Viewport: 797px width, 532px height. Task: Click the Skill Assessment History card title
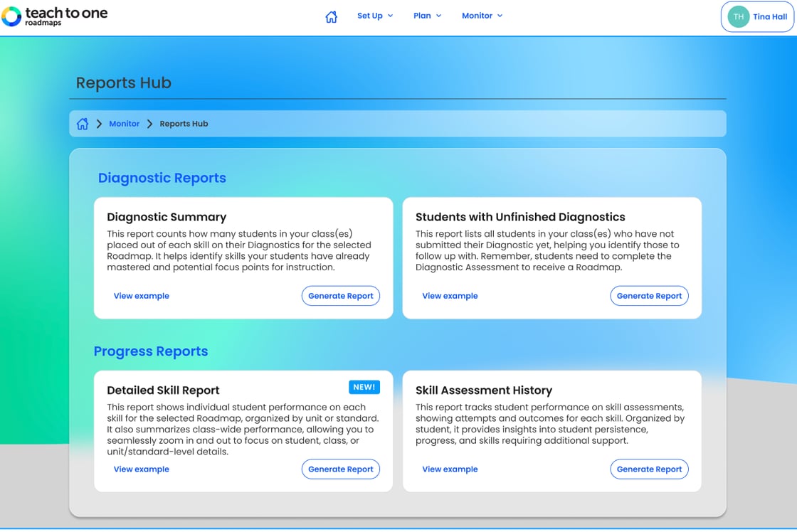tap(484, 390)
